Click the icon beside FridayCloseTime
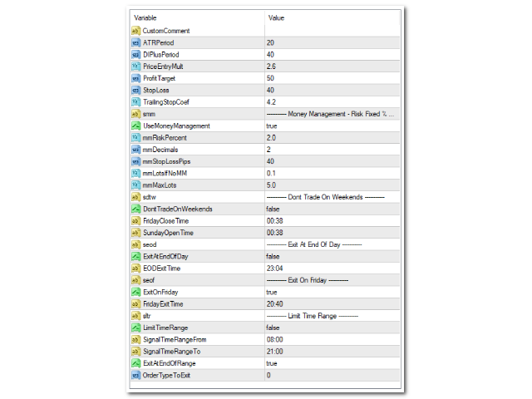 (135, 221)
